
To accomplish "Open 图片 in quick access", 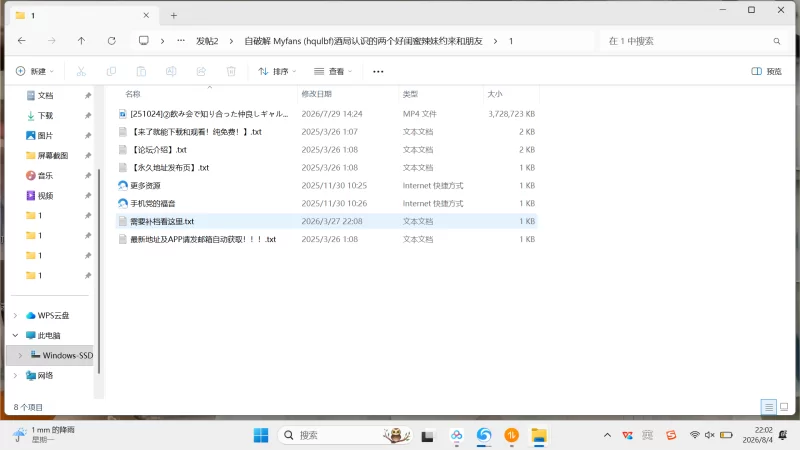I will [45, 136].
